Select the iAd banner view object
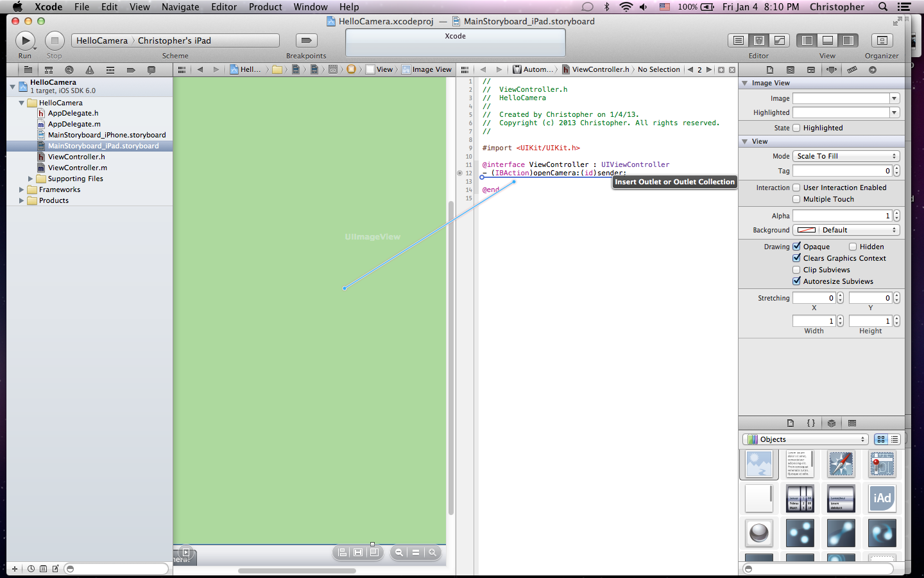The height and width of the screenshot is (578, 924). (x=882, y=498)
